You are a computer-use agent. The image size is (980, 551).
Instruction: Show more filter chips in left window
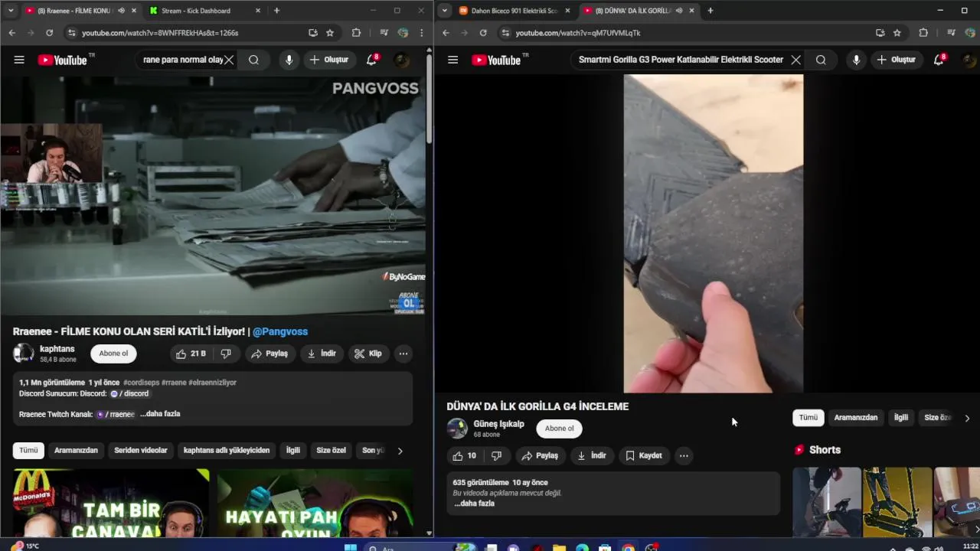tap(400, 451)
